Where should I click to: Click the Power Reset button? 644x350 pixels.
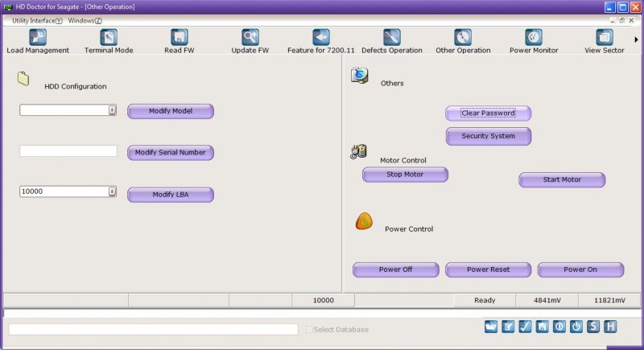coord(489,270)
